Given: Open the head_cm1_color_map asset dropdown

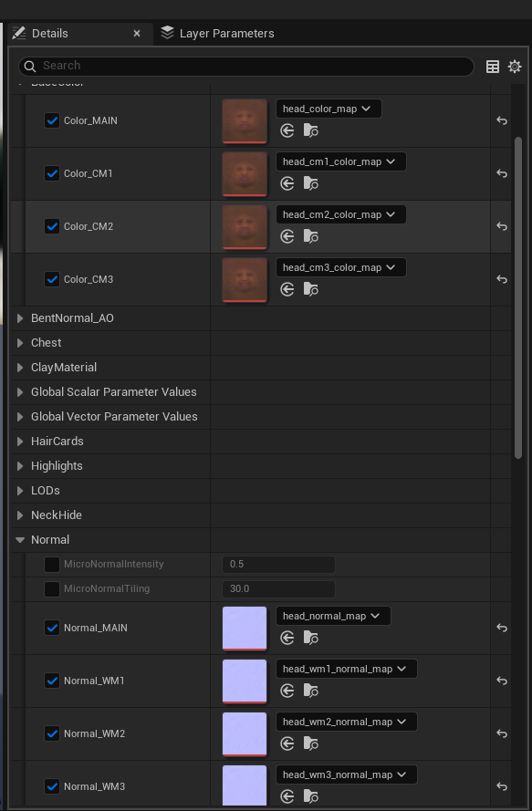Looking at the screenshot, I should pyautogui.click(x=341, y=161).
